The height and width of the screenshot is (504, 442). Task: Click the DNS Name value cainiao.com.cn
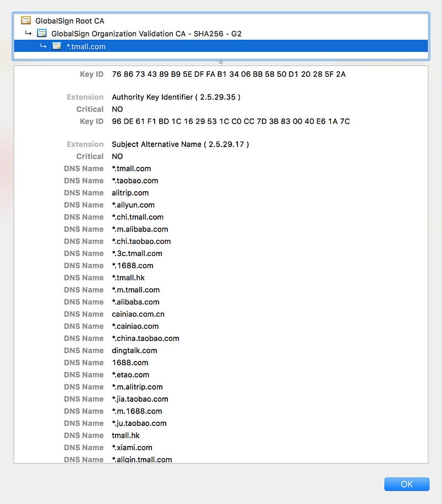click(138, 314)
